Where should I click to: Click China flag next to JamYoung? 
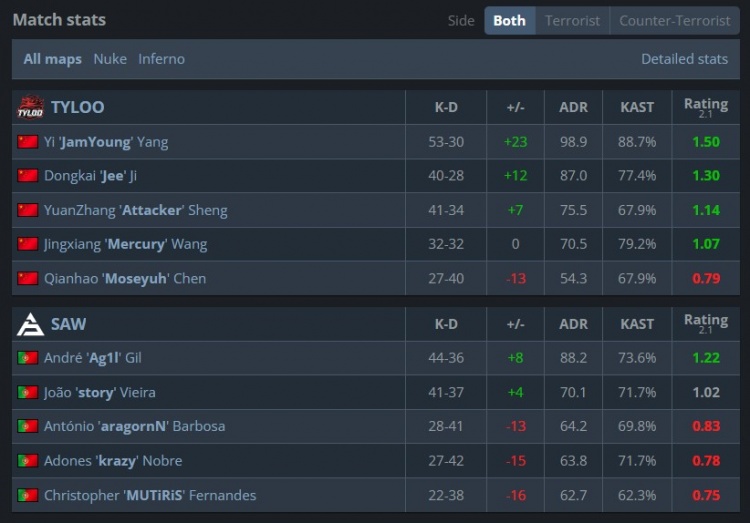point(27,142)
